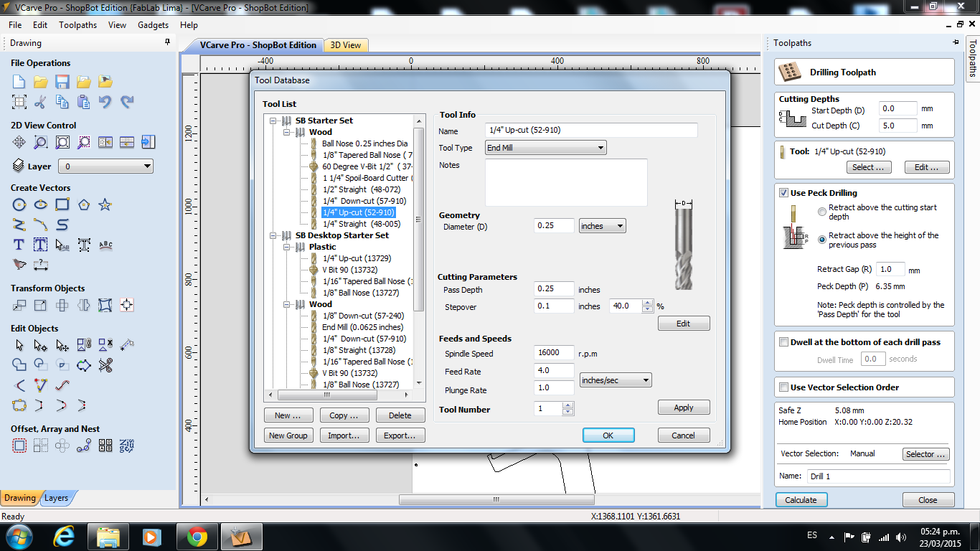Click the Undo arrow icon
Viewport: 980px width, 551px height.
coord(105,102)
